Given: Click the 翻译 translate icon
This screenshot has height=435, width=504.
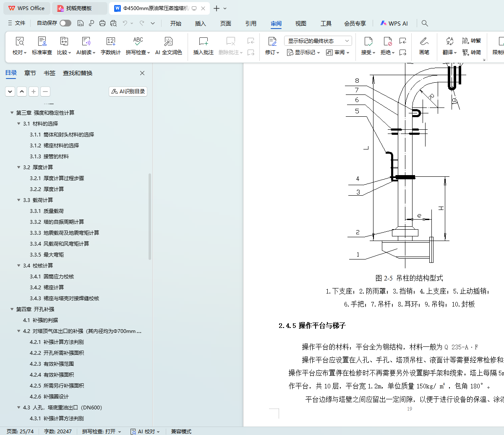Looking at the screenshot, I should (x=450, y=41).
